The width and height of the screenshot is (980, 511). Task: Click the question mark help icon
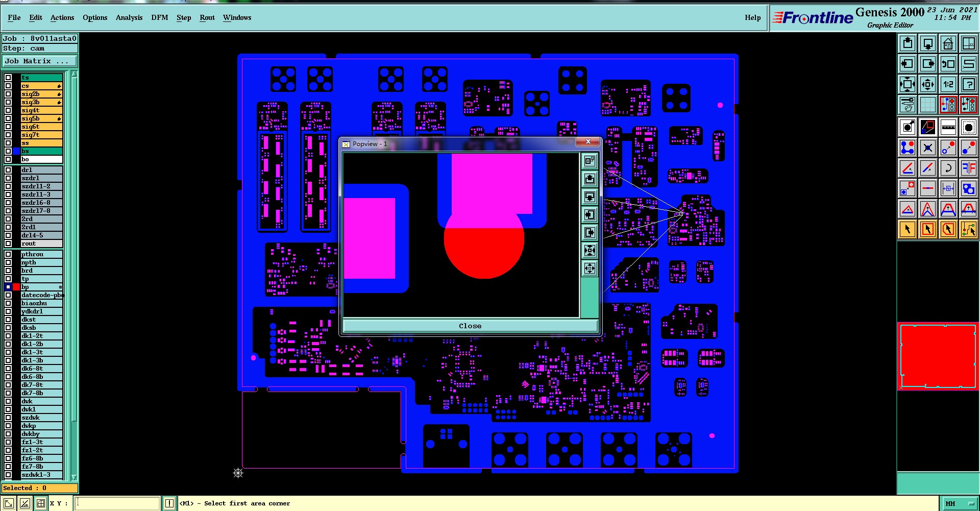click(968, 84)
